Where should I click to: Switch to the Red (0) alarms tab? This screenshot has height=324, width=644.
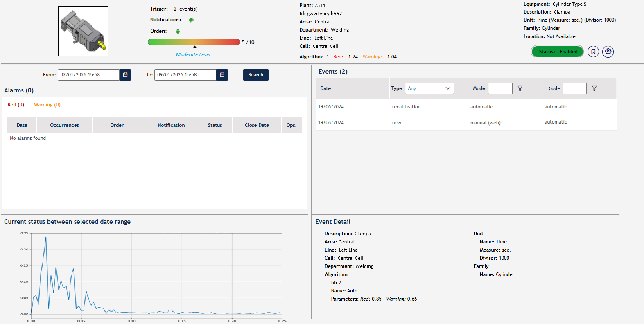pos(16,105)
